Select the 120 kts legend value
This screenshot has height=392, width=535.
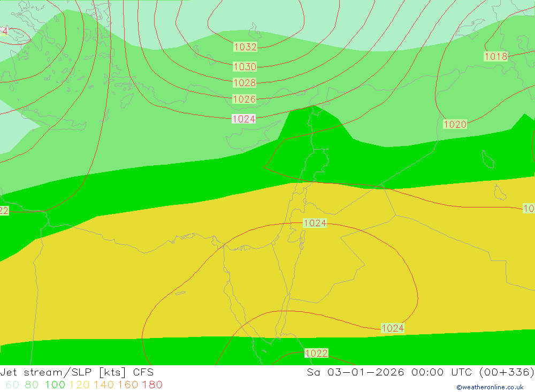(79, 385)
